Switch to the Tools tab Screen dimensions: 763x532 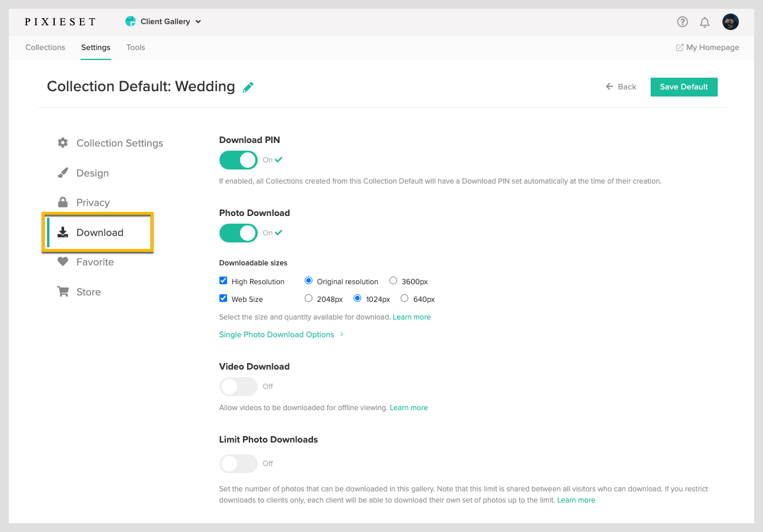point(136,48)
